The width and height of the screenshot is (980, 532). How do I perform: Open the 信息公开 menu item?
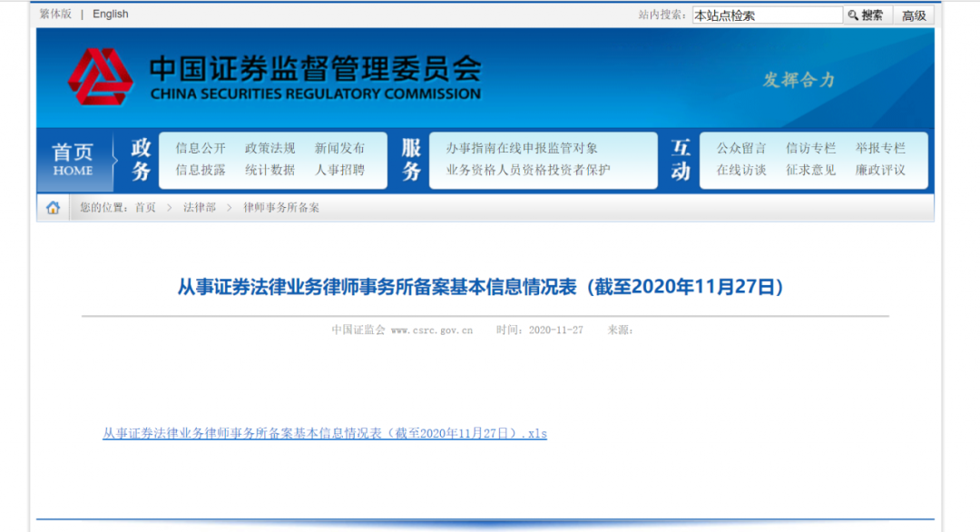click(201, 148)
